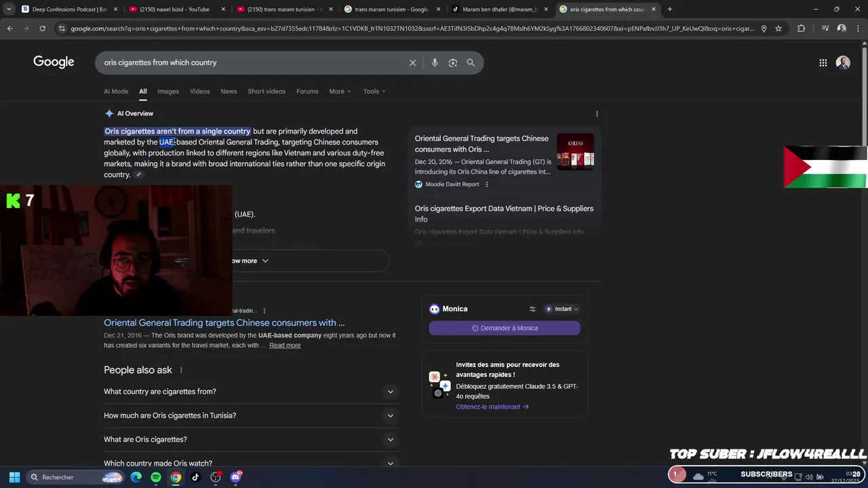
Task: Submit search with magnifier icon
Action: [x=471, y=62]
